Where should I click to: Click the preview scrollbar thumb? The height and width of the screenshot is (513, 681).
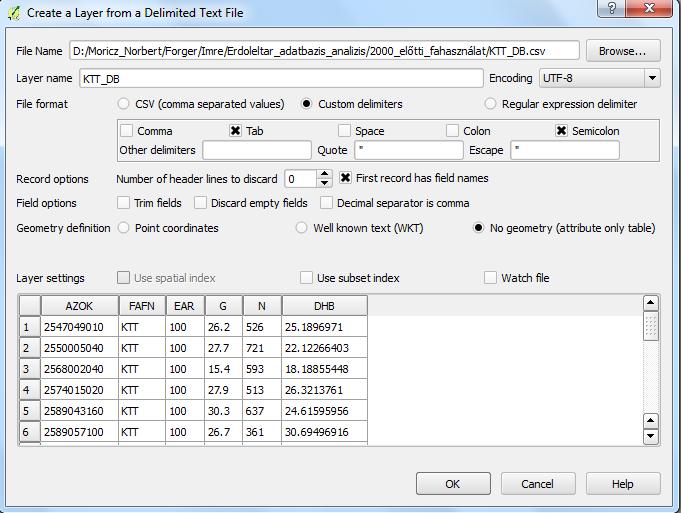click(651, 326)
